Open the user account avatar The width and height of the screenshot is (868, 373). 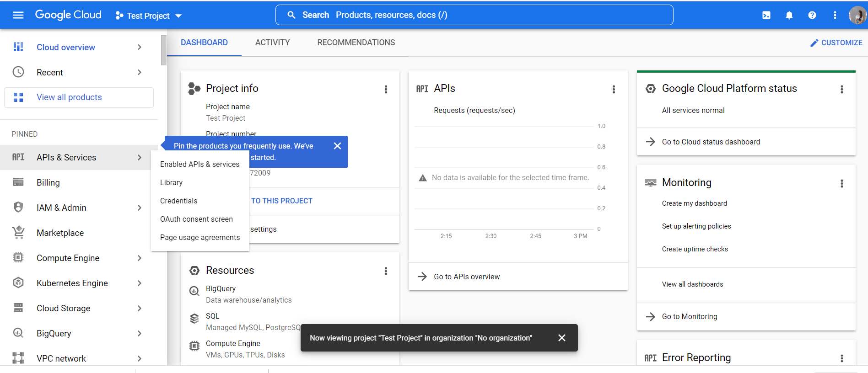857,15
